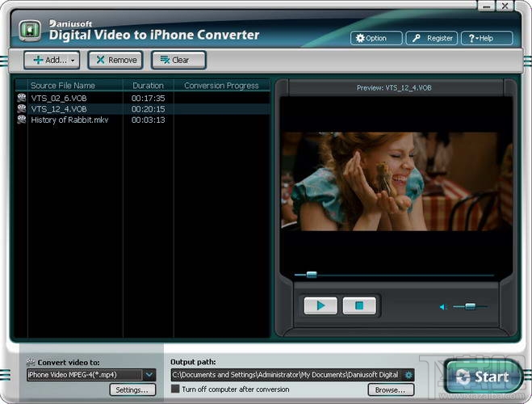
Task: Stop the preview playback
Action: coord(359,305)
